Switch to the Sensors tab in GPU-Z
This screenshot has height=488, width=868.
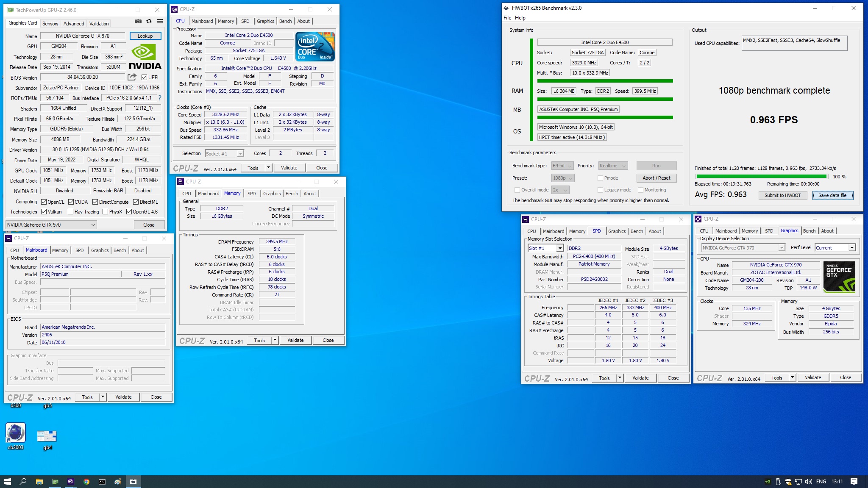(50, 23)
